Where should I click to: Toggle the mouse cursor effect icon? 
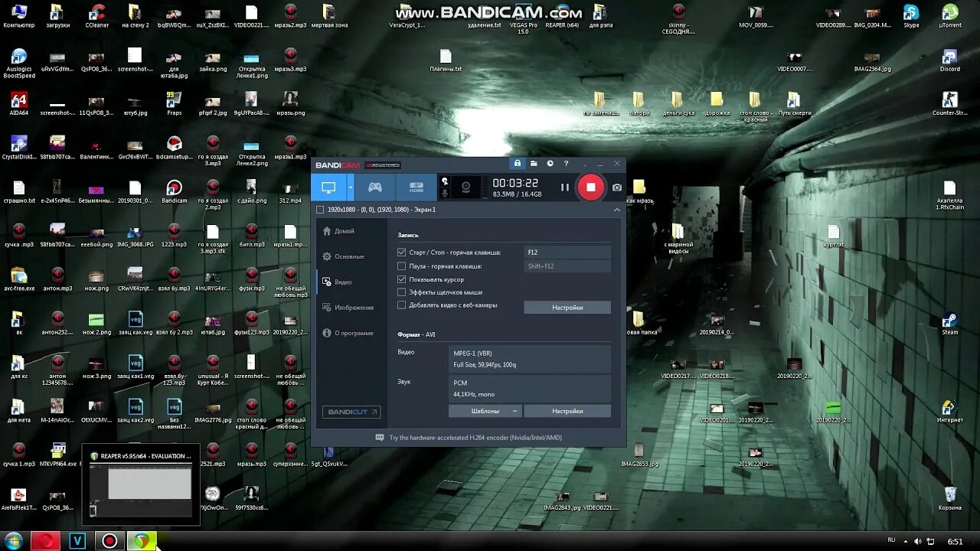pyautogui.click(x=445, y=181)
